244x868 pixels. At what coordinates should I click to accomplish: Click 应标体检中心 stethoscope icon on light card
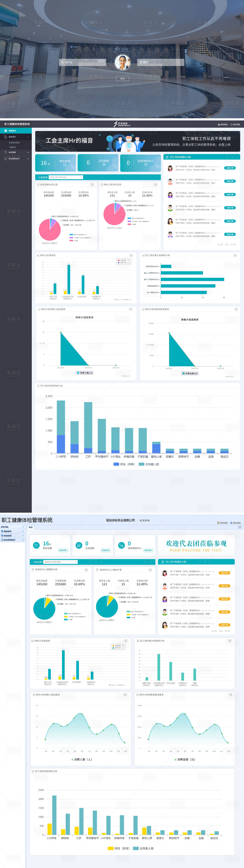[x=121, y=545]
